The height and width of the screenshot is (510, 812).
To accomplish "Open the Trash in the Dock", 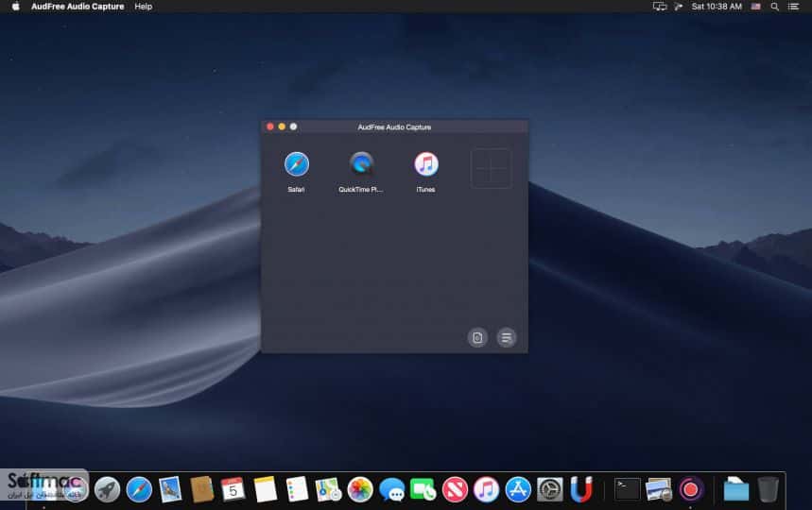I will [x=768, y=489].
